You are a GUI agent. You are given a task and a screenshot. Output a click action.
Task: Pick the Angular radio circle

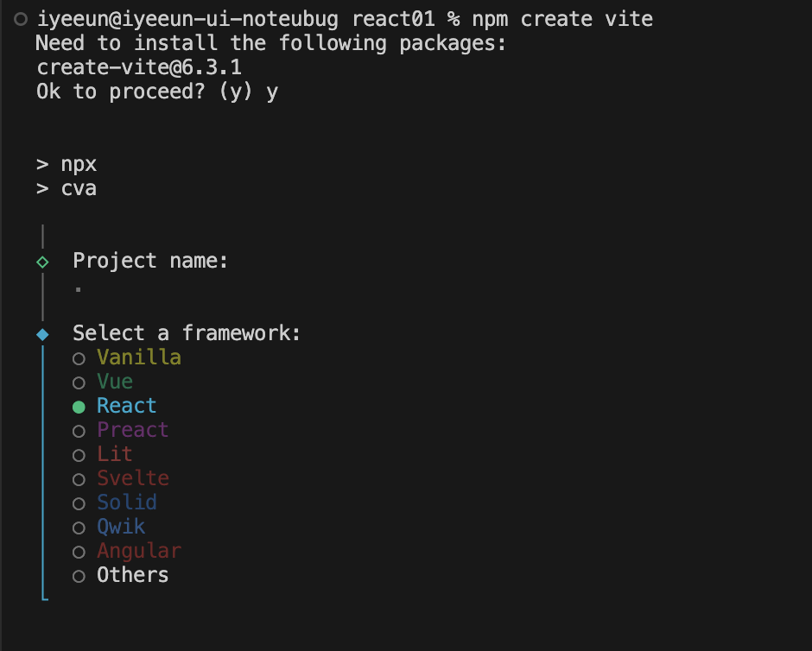[79, 553]
